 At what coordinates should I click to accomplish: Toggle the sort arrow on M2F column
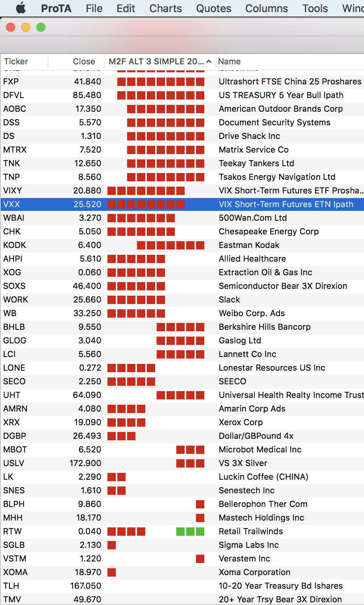209,61
